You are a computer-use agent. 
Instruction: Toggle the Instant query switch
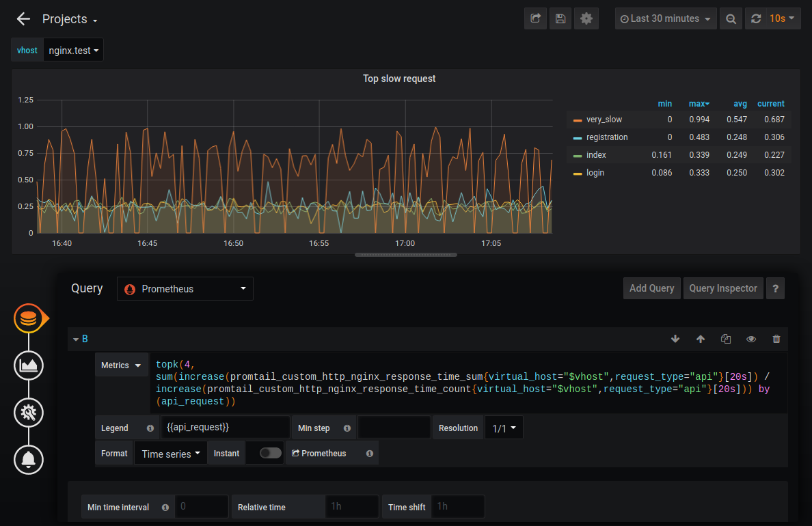pyautogui.click(x=271, y=453)
